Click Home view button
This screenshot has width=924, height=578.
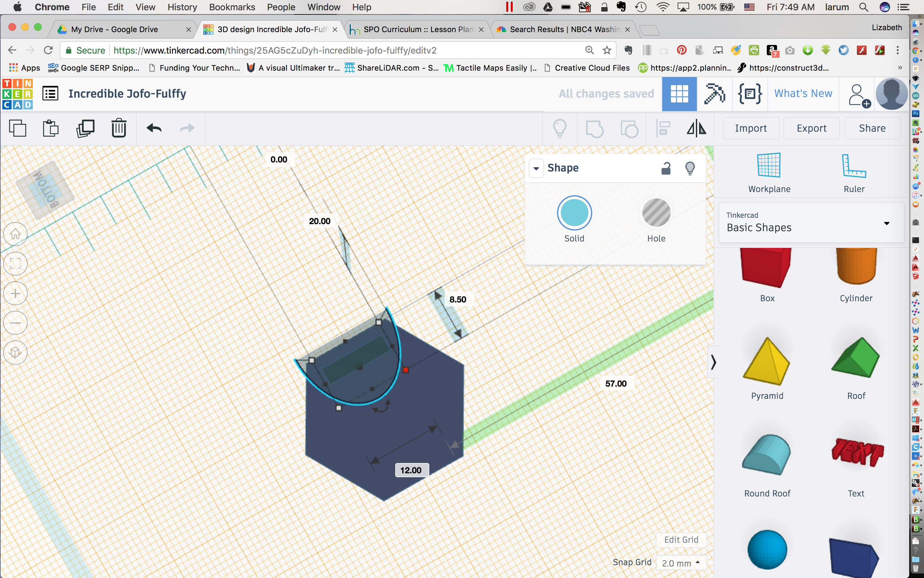[x=15, y=234]
